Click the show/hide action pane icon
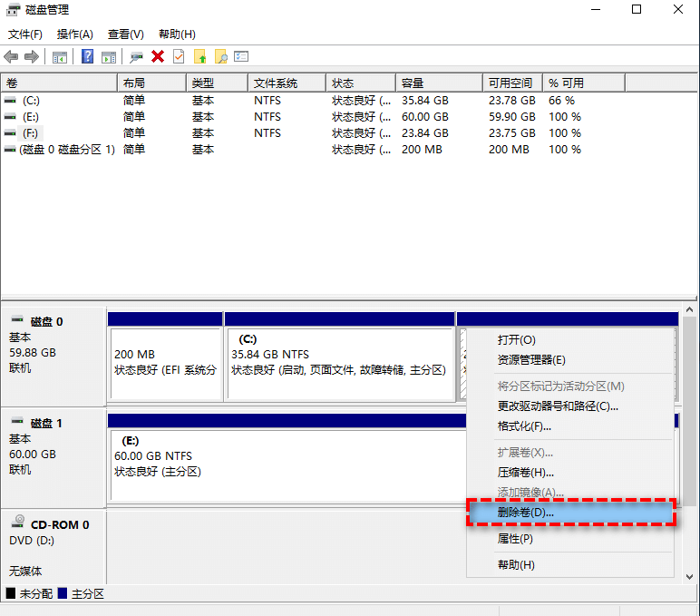 tap(109, 57)
